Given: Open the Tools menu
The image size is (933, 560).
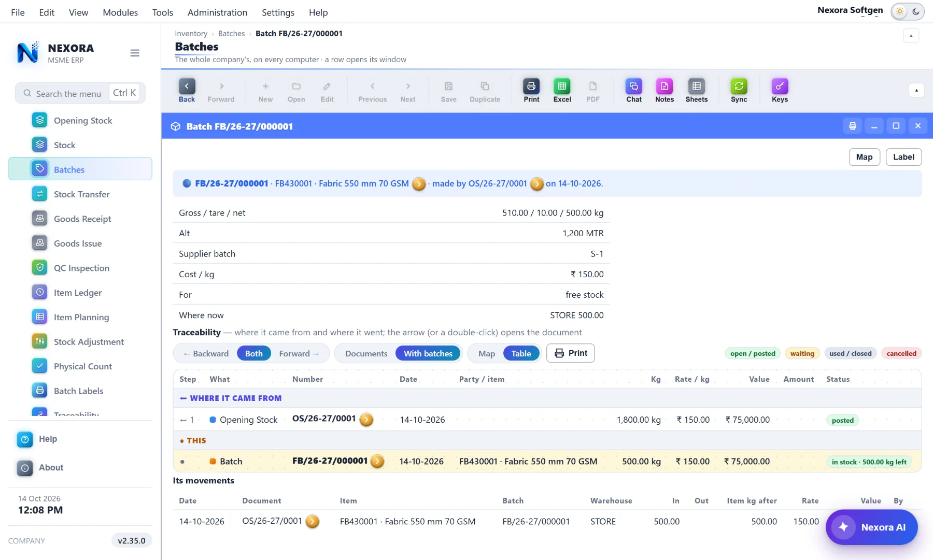Looking at the screenshot, I should click(x=163, y=12).
